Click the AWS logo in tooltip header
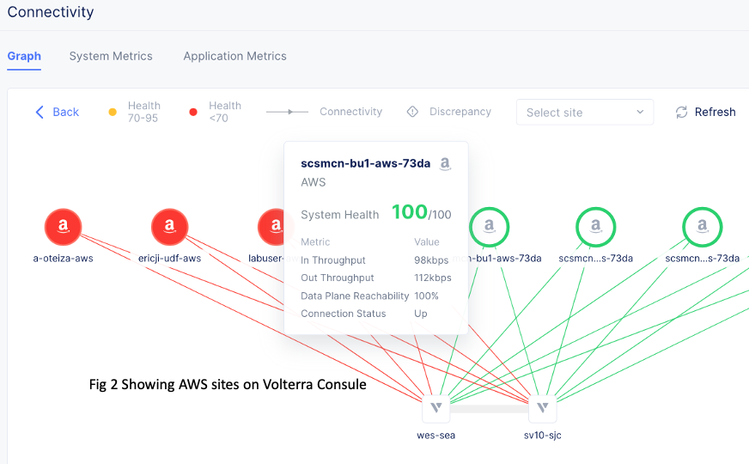Viewport: 749px width, 464px height. coord(445,164)
